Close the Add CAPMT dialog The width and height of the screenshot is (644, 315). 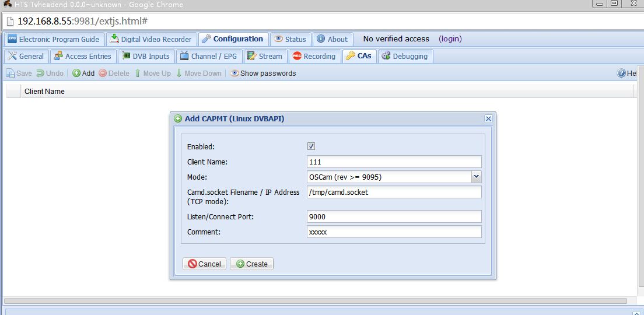click(x=488, y=118)
